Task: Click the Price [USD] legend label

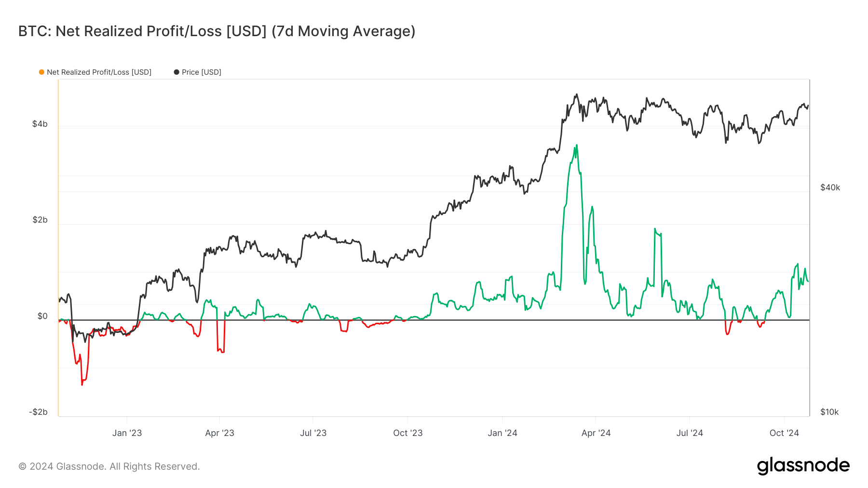Action: point(202,72)
